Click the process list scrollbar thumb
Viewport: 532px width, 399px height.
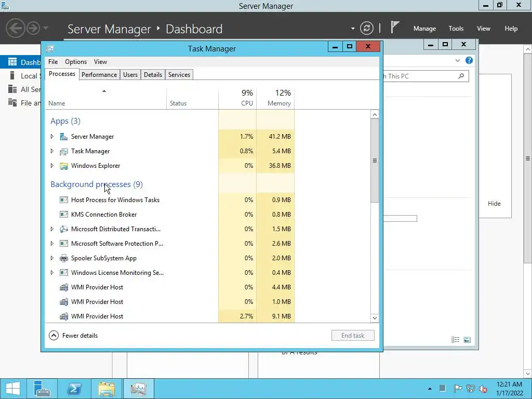[x=375, y=161]
